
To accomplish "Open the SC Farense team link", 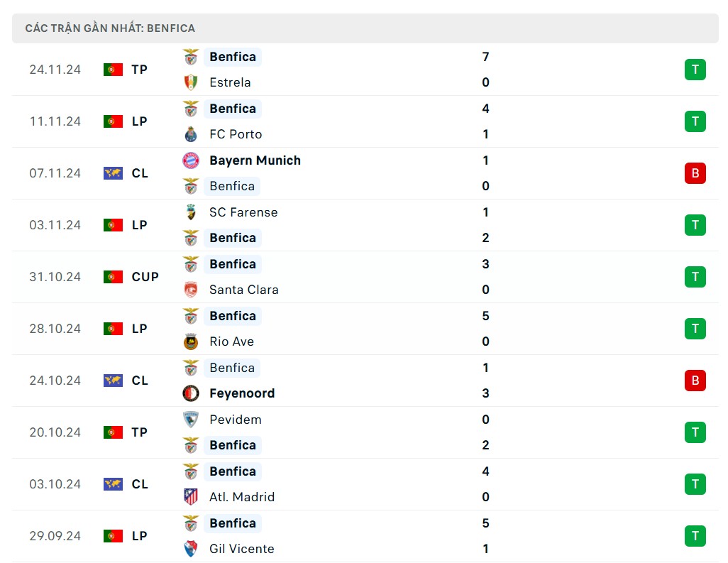I will pos(243,212).
